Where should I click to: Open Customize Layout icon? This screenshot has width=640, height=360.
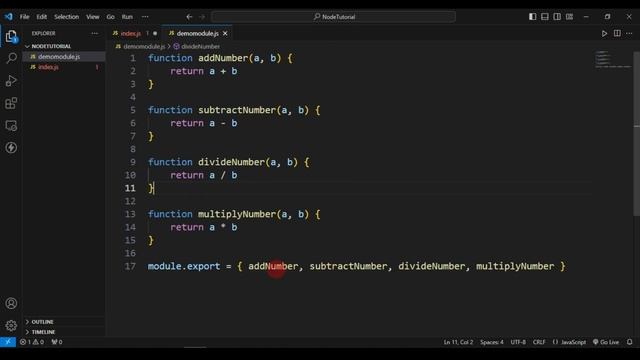569,17
